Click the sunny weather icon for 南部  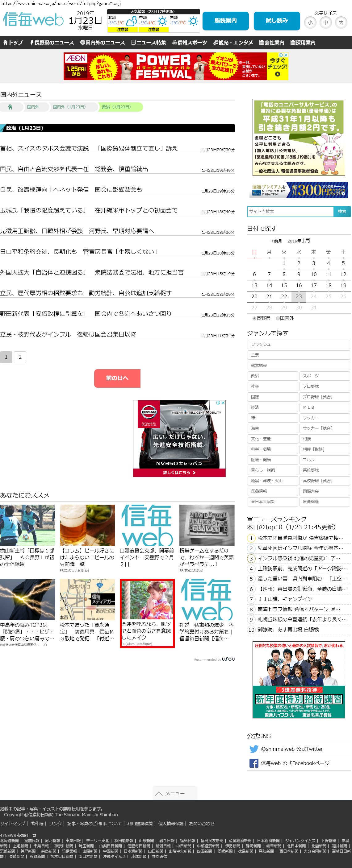pos(194,22)
